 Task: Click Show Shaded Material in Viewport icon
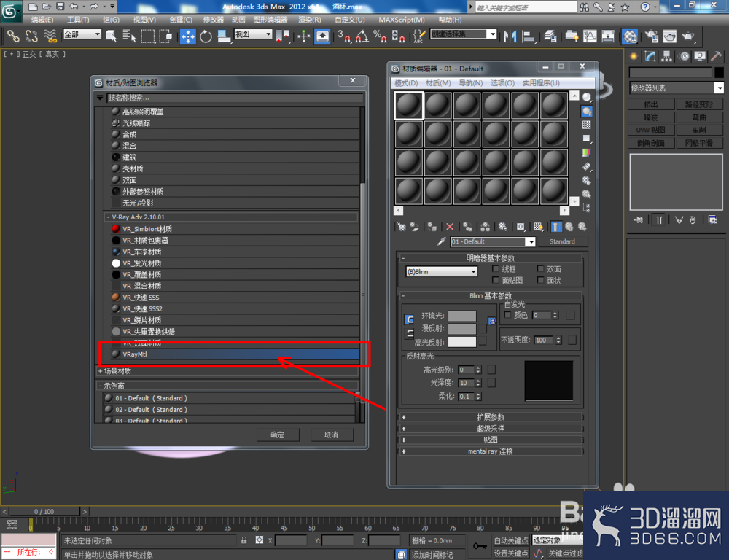(x=538, y=227)
